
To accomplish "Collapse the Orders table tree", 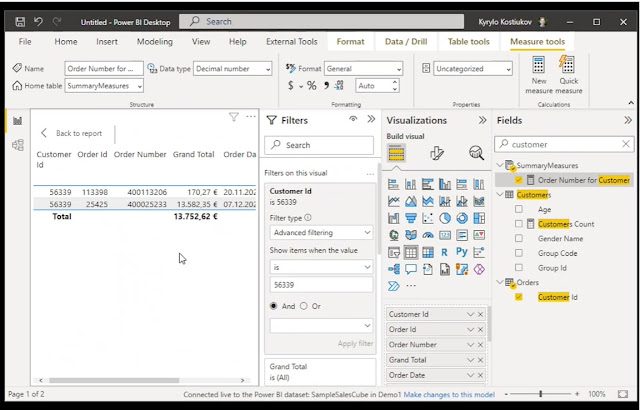I will coord(500,282).
